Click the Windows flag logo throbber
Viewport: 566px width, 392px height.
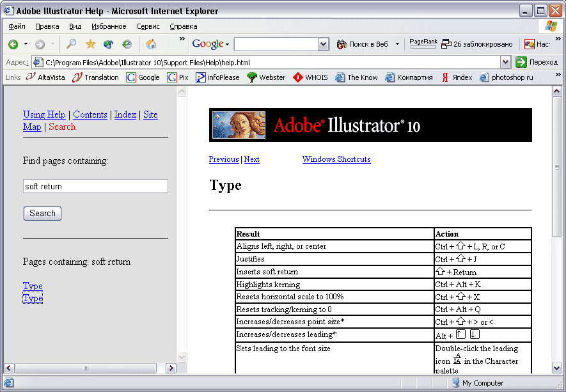click(x=551, y=26)
